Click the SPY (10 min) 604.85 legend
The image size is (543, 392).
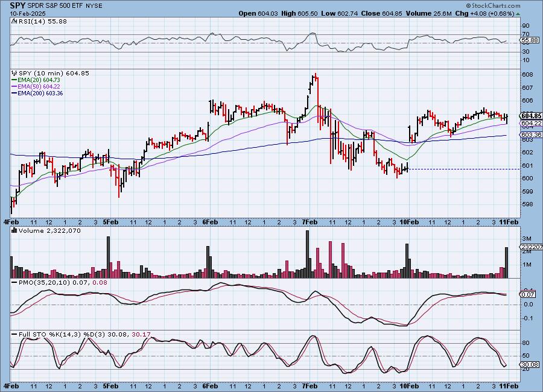[54, 73]
